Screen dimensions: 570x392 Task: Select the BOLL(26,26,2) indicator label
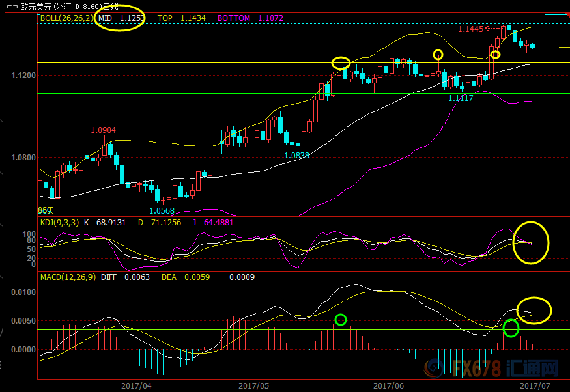click(x=66, y=18)
